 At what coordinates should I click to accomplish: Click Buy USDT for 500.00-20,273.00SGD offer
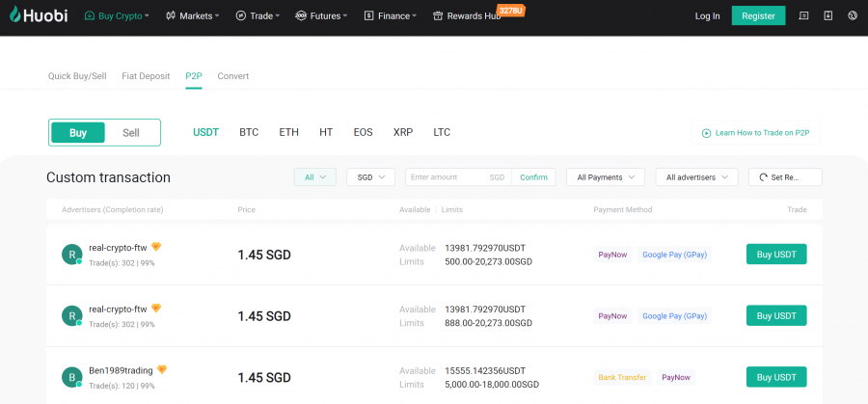[776, 255]
